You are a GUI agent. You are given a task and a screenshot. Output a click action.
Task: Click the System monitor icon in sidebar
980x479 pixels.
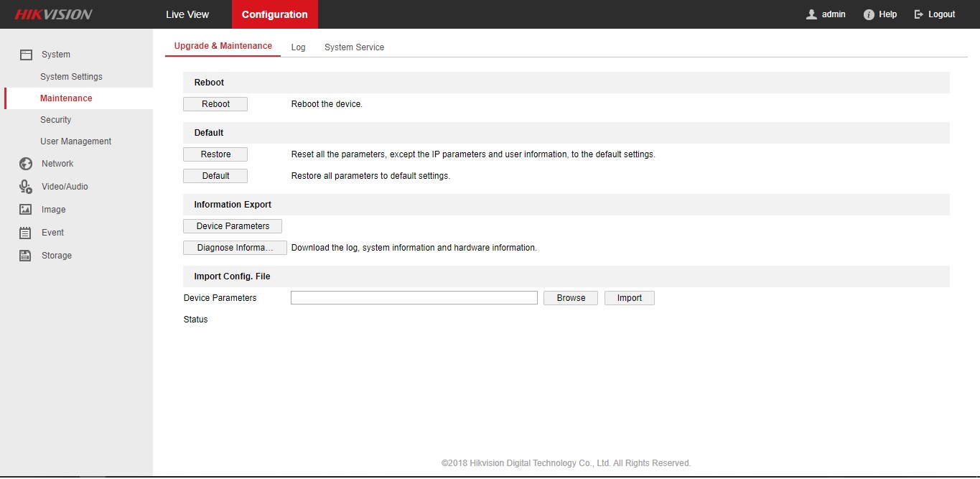point(26,55)
